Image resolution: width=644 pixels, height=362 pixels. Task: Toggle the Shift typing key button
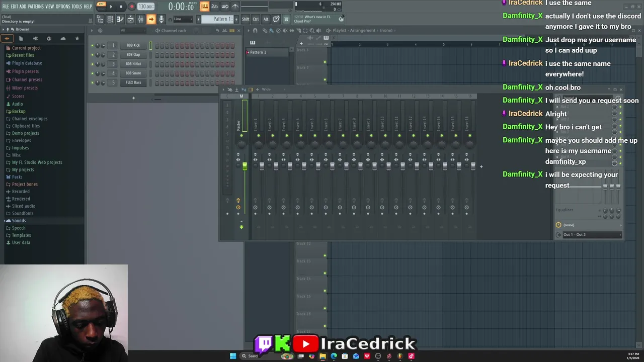tap(245, 19)
